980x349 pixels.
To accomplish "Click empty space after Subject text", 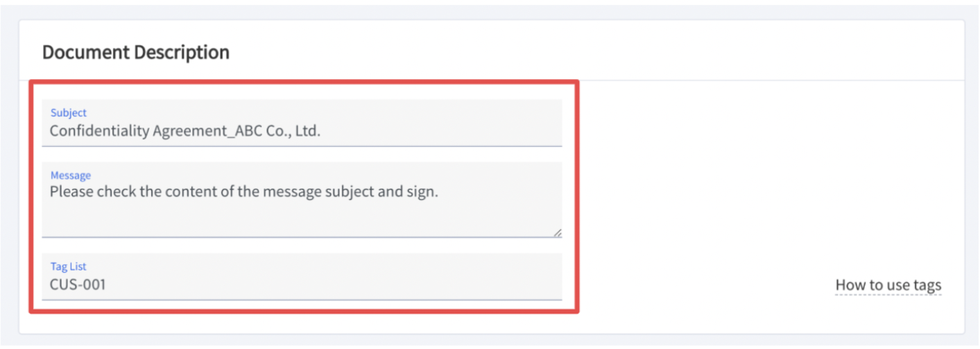I will [444, 131].
